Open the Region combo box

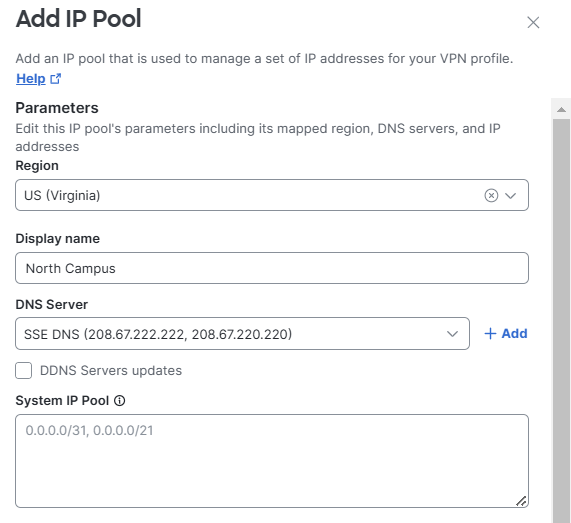point(272,195)
